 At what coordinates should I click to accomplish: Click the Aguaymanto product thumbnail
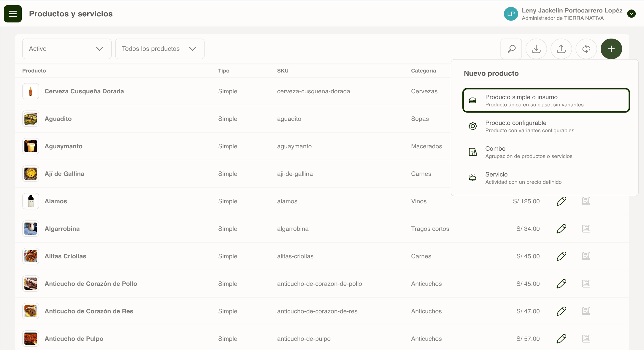[x=31, y=146]
